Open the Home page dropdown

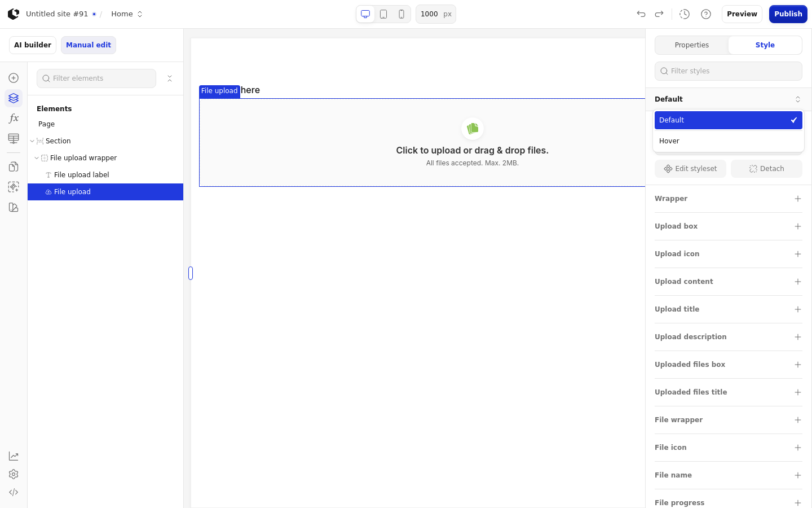click(127, 14)
